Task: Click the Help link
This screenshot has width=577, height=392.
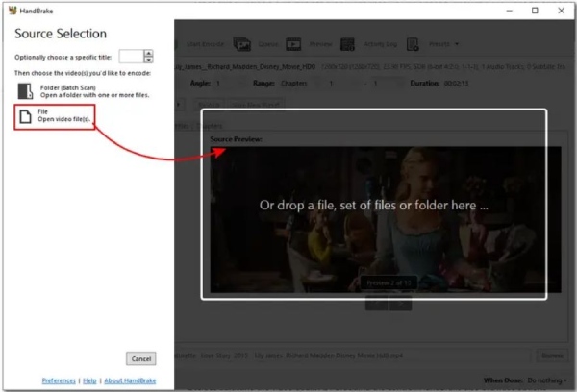Action: [x=89, y=380]
